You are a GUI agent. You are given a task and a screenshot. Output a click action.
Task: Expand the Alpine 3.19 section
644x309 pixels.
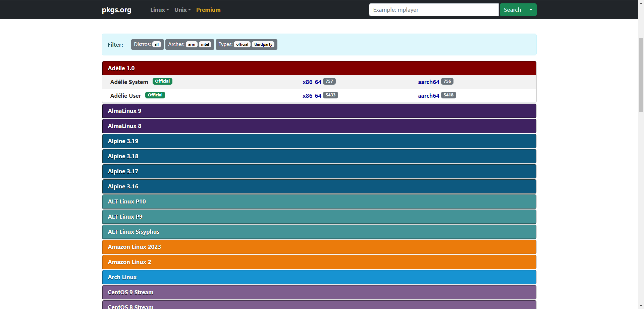tap(319, 141)
